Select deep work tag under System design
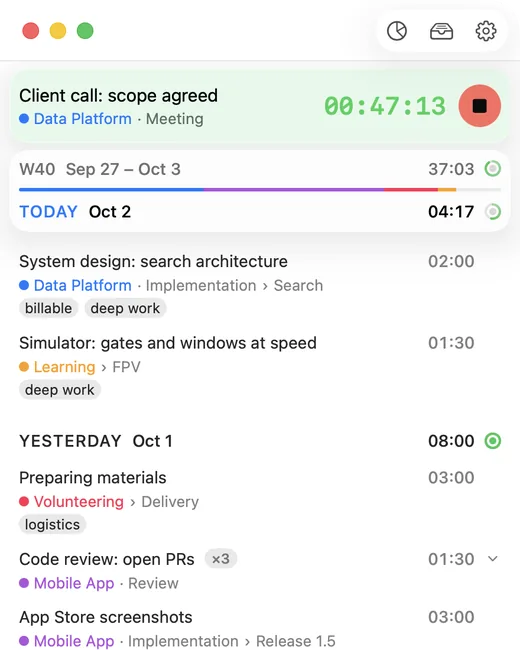This screenshot has width=520, height=650. click(x=125, y=308)
